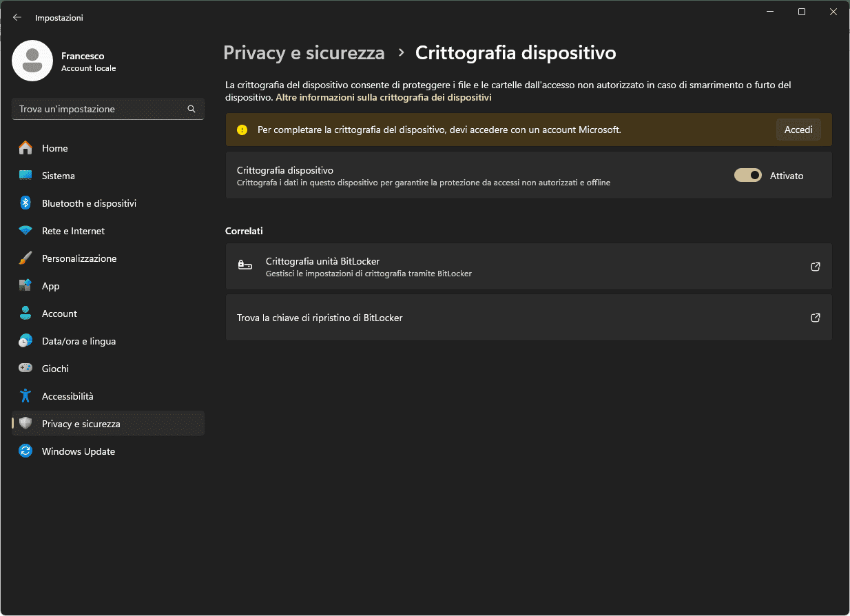Image resolution: width=850 pixels, height=616 pixels.
Task: Select Account in the sidebar menu
Action: [59, 314]
